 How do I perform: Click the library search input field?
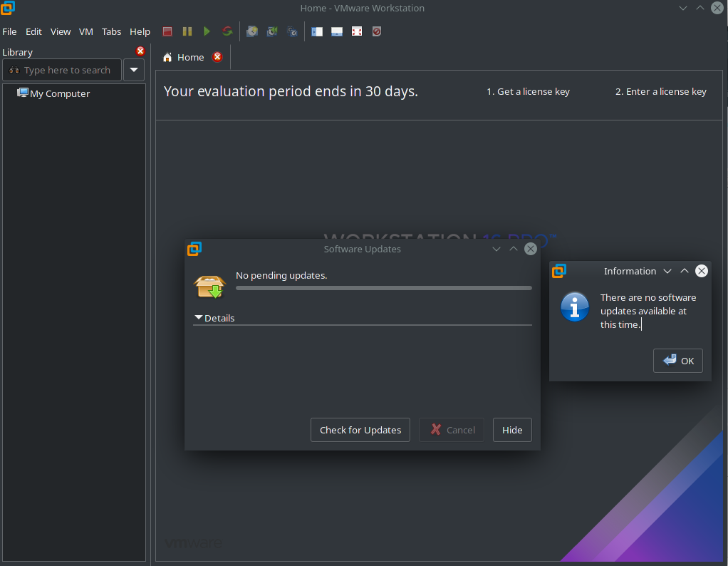(x=66, y=70)
